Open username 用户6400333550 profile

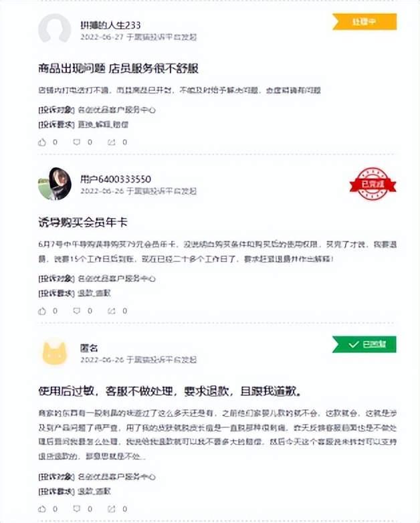coord(116,179)
